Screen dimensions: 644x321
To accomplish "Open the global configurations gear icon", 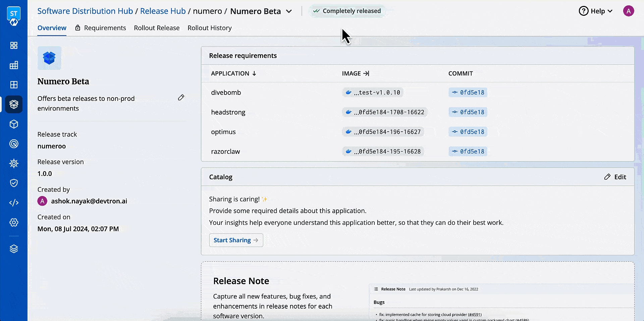I will tap(14, 222).
